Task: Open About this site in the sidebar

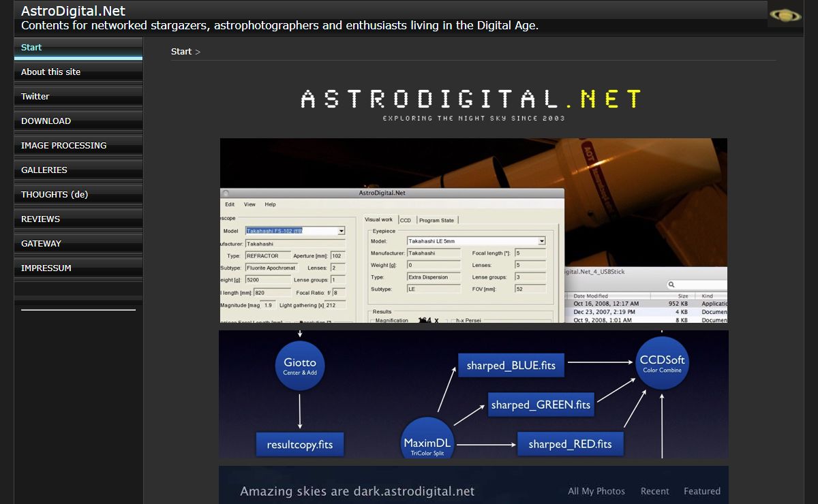Action: point(78,72)
